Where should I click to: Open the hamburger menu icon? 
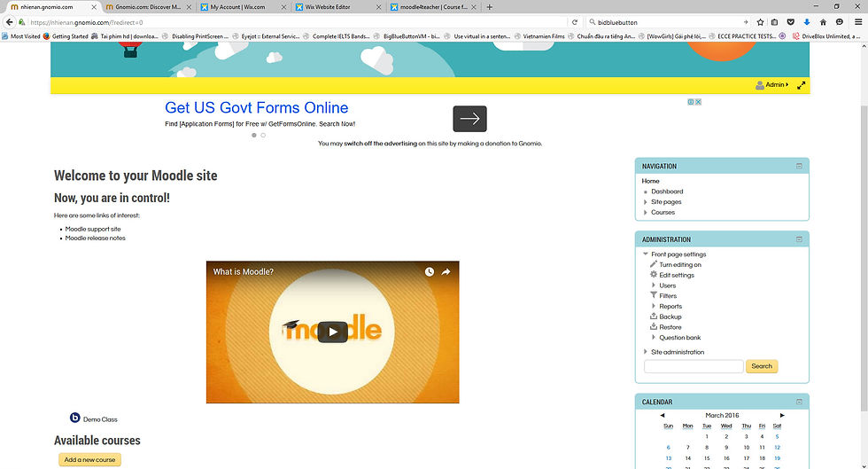pos(858,22)
